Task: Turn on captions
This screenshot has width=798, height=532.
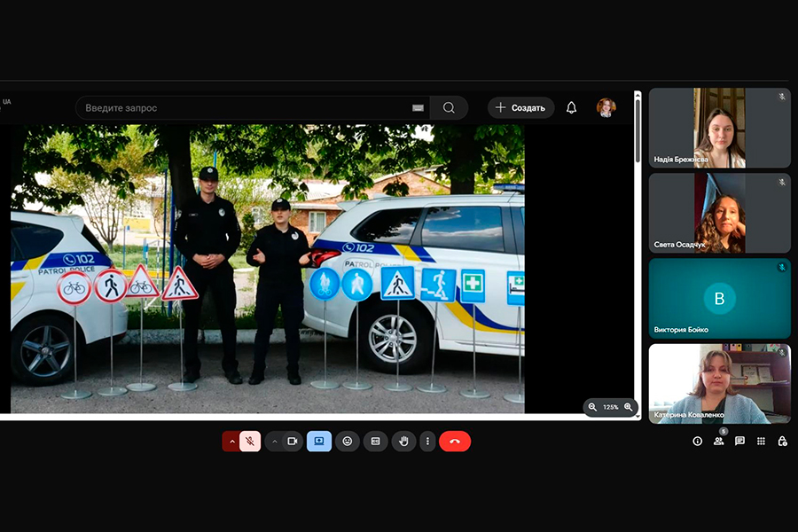Action: 375,442
